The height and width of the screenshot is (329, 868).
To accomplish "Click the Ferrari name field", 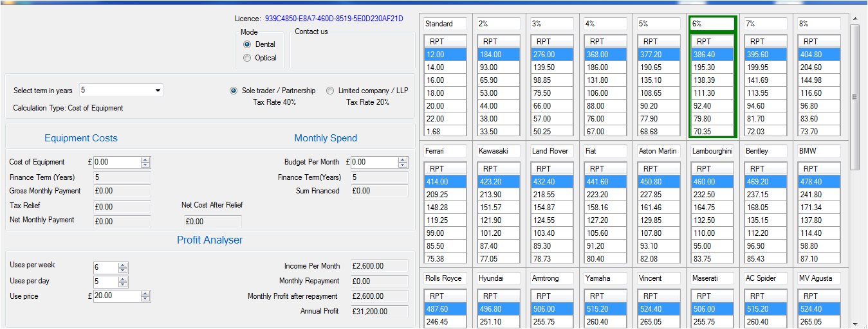I will point(445,151).
